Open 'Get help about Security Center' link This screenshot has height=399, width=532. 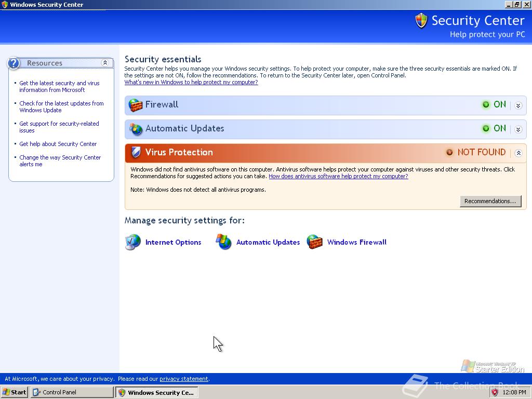pos(58,144)
